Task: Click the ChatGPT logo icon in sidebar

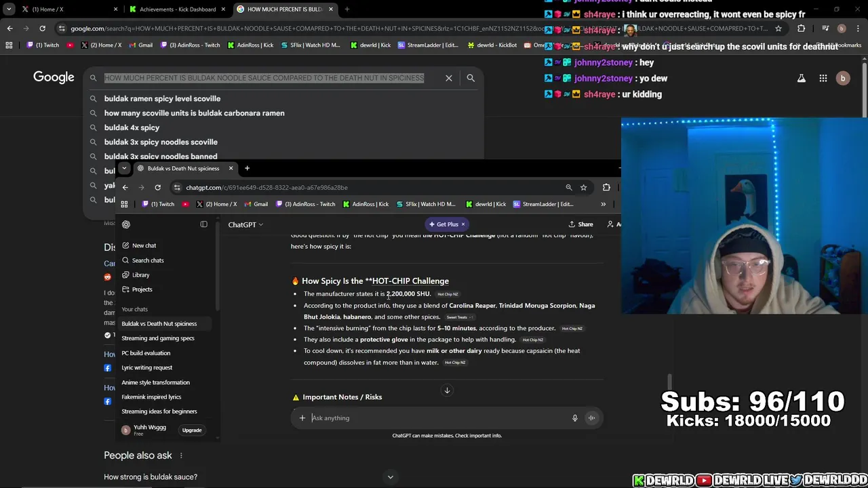Action: [x=126, y=224]
